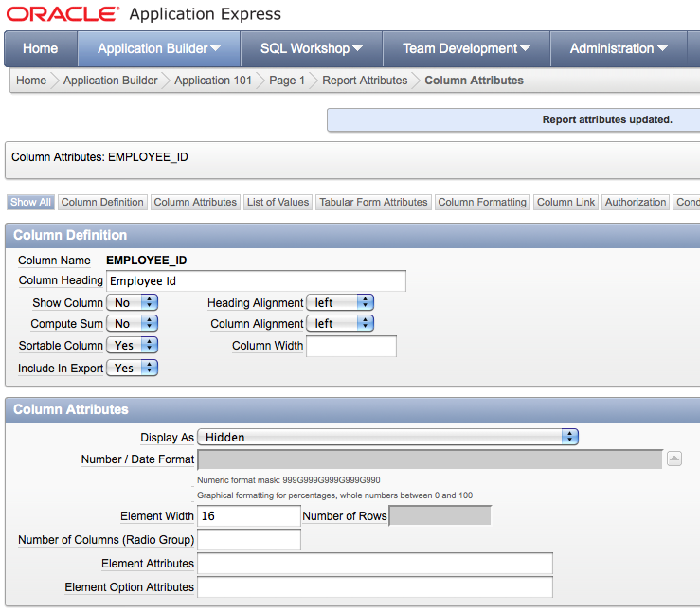700x612 pixels.
Task: Select the Column Definition section tab
Action: (x=102, y=202)
